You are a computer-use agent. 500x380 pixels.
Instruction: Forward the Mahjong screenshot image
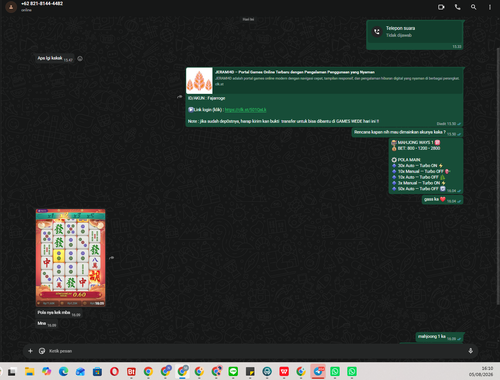tap(111, 258)
